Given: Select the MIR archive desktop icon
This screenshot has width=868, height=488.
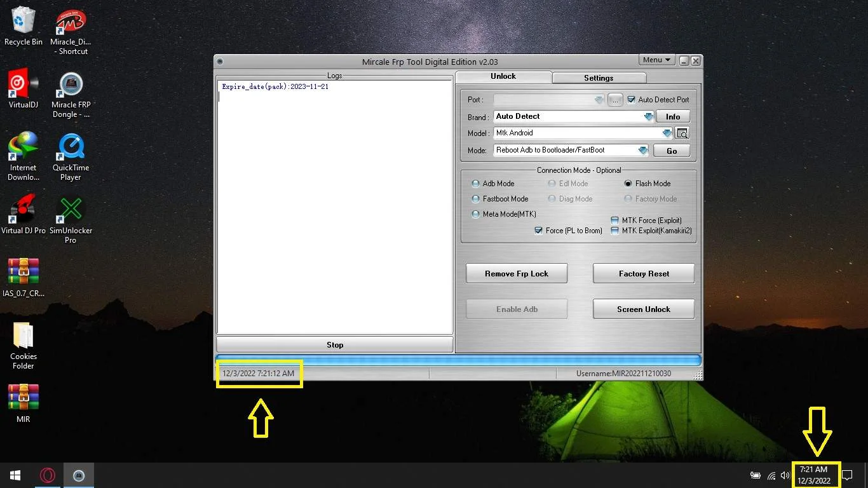Looking at the screenshot, I should [x=24, y=403].
